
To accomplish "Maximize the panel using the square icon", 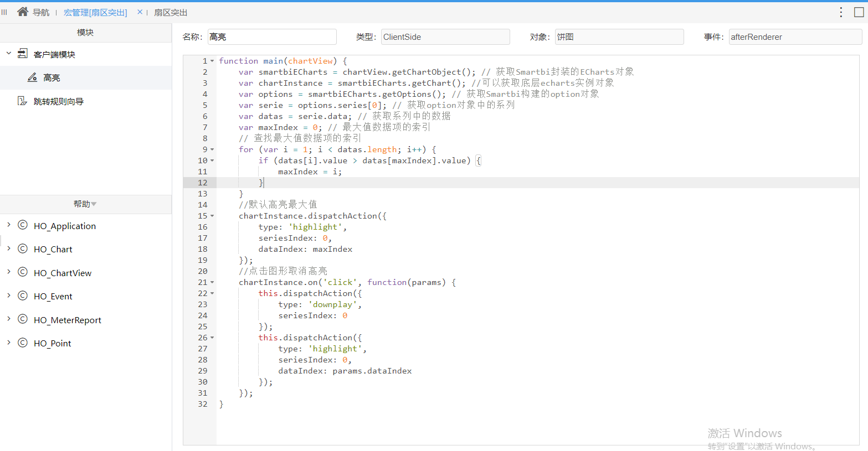I will (859, 12).
